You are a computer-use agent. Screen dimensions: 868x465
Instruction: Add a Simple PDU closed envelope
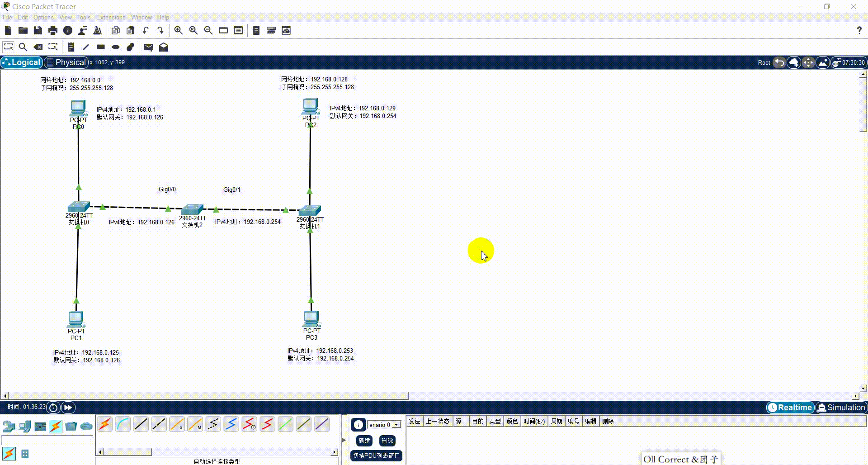[x=149, y=47]
